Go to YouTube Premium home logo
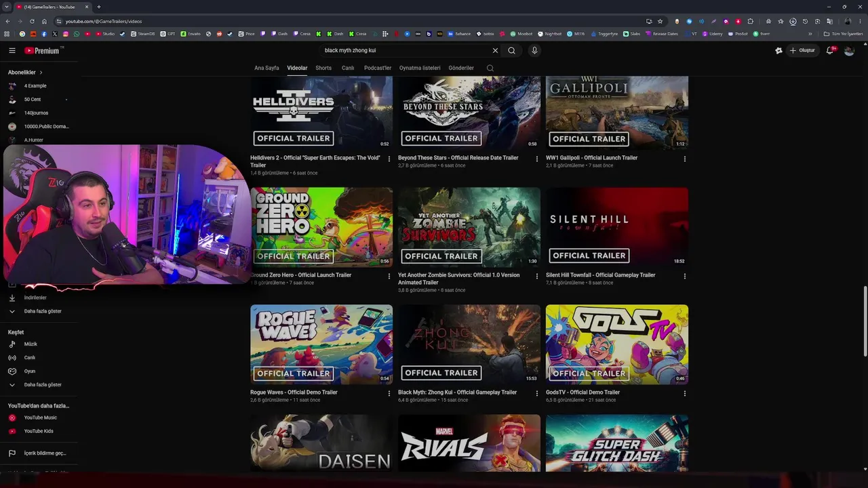Viewport: 868px width, 488px height. pyautogui.click(x=42, y=50)
